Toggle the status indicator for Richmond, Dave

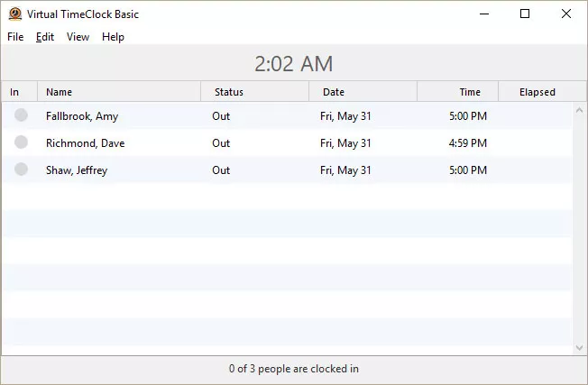point(21,142)
